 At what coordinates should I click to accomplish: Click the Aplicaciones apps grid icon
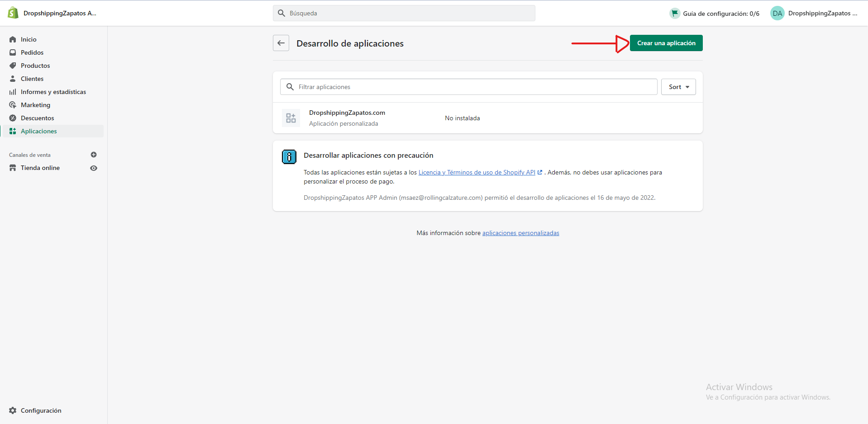coord(13,131)
